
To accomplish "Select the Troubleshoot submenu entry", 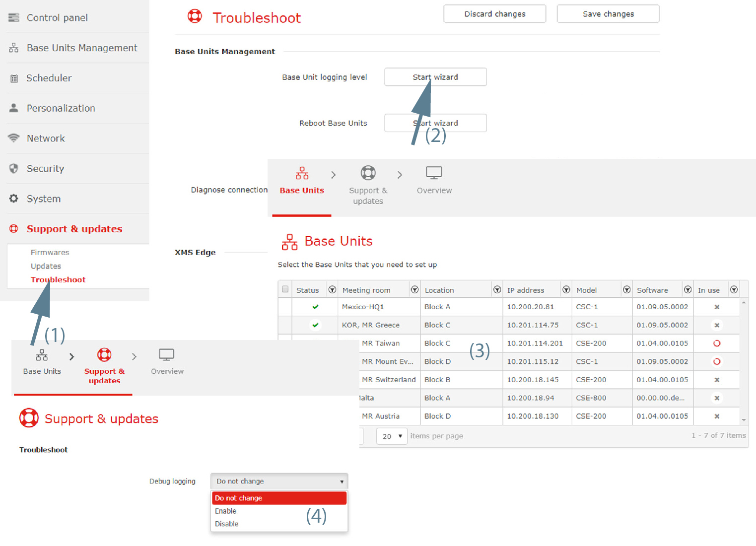I will click(58, 279).
